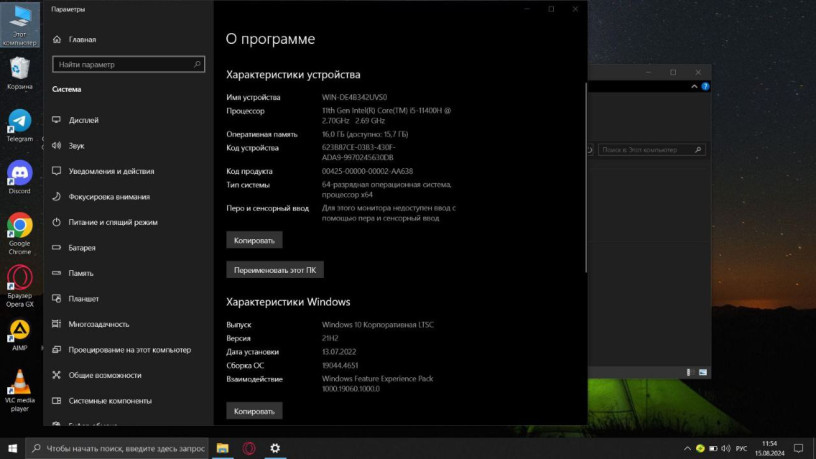This screenshot has height=459, width=816.
Task: Open Этот компьютер desktop icon
Action: pyautogui.click(x=20, y=25)
